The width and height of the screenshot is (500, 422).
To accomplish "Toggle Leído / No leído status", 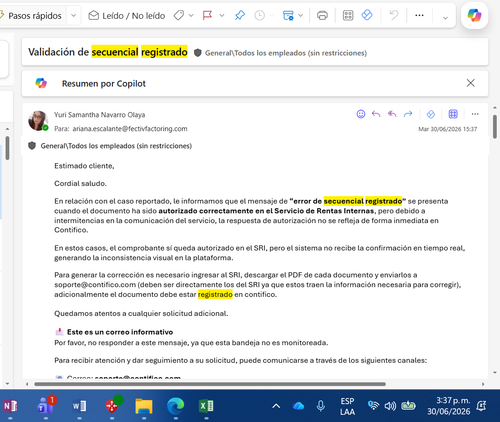I will pos(127,16).
